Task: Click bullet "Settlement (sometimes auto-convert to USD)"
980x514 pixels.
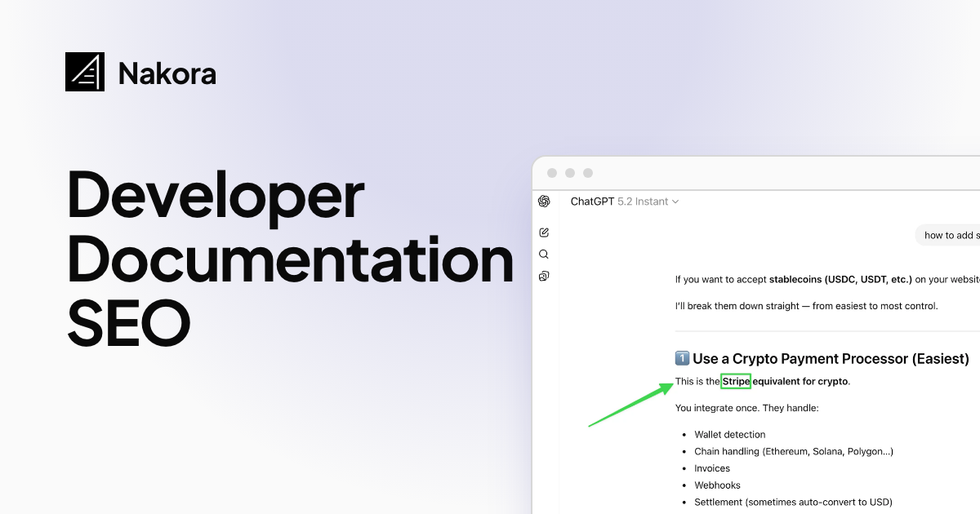Action: click(x=793, y=503)
